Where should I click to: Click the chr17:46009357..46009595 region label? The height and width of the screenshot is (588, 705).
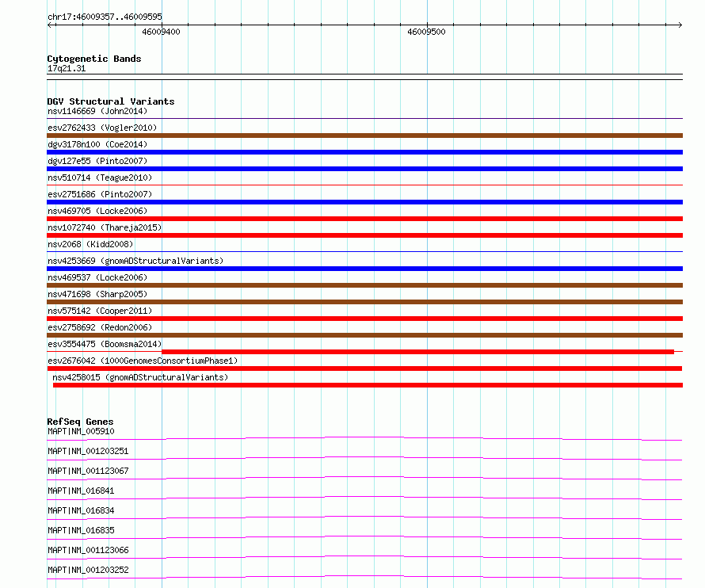tap(105, 17)
